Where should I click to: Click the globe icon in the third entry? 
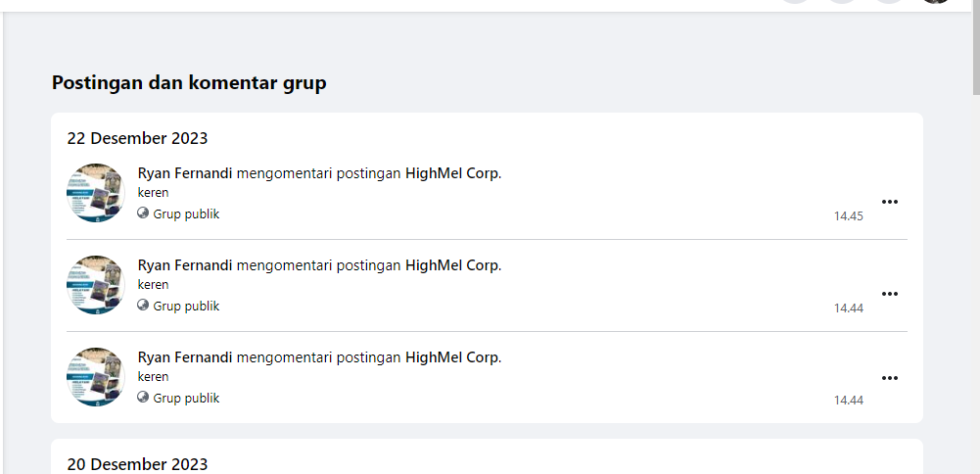[x=143, y=398]
